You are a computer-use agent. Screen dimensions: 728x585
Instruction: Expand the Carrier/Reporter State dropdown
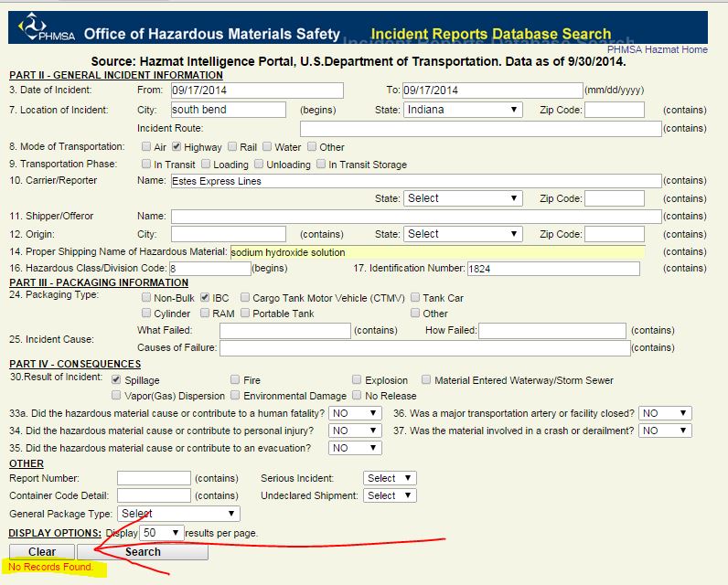(463, 198)
